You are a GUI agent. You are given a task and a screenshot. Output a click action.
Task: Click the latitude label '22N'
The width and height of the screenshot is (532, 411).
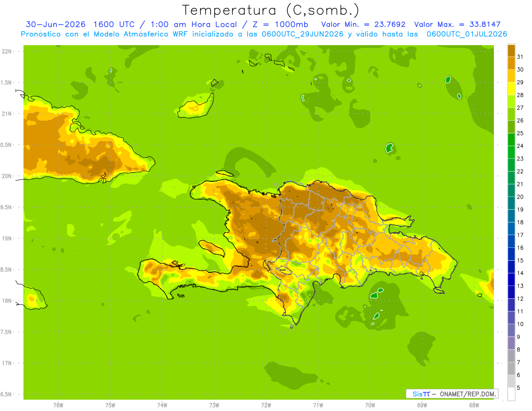point(6,51)
